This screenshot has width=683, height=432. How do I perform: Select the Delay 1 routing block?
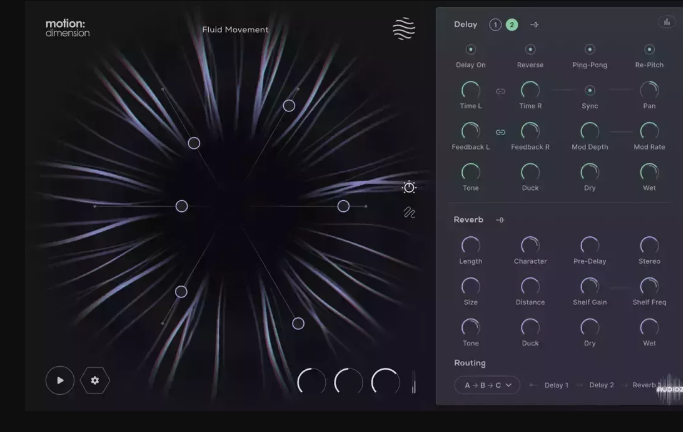[x=556, y=385]
